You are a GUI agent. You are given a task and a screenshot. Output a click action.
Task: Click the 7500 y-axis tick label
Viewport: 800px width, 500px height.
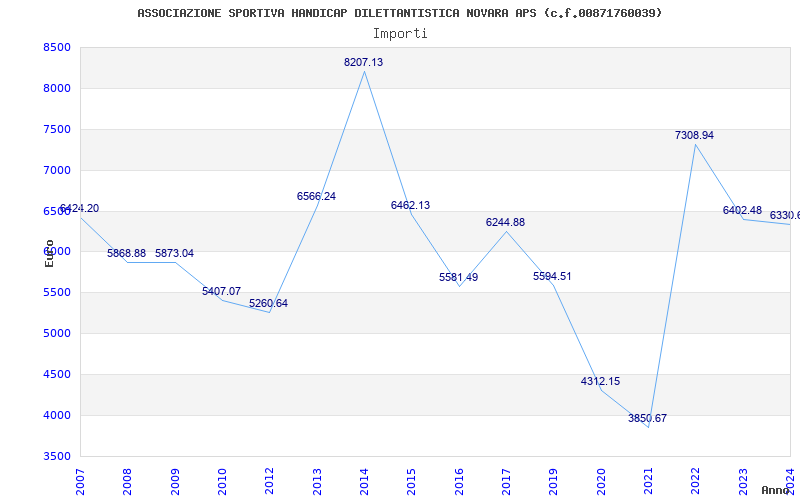[57, 129]
